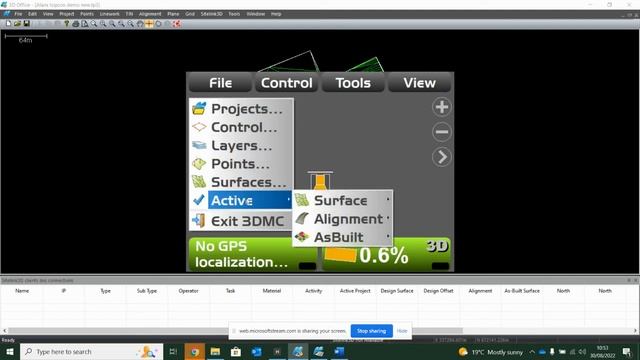The height and width of the screenshot is (360, 640).
Task: Click the Material column header
Action: pos(272,291)
